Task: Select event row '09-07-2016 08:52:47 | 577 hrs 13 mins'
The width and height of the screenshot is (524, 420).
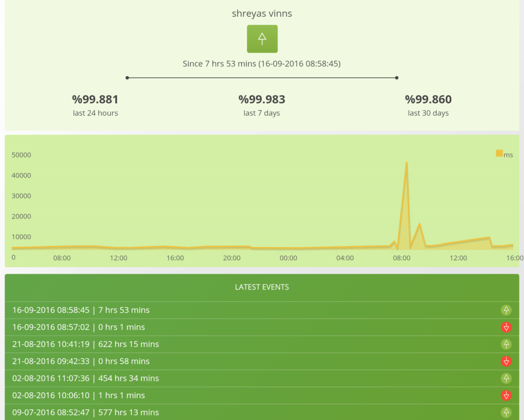Action: coord(262,412)
